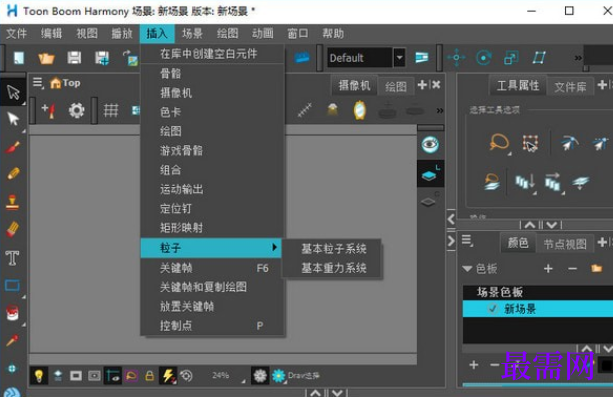613x397 pixels.
Task: Switch to the 文件库 tab
Action: coord(570,86)
